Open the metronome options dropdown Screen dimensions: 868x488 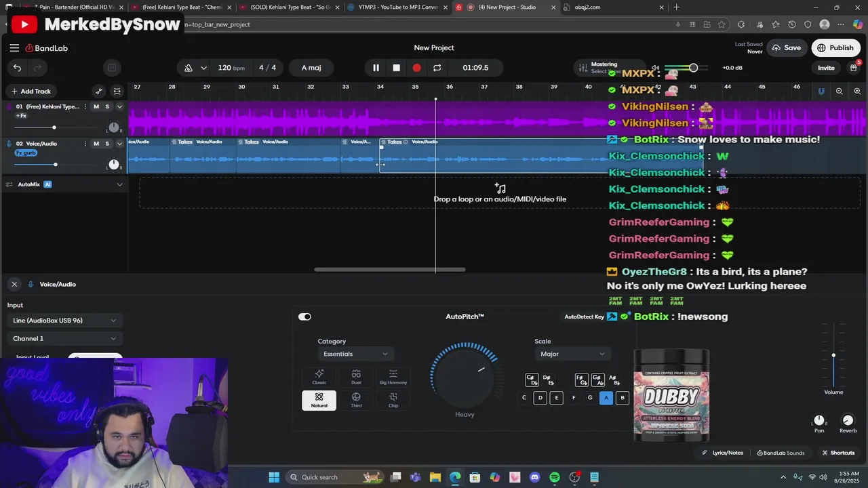pos(203,68)
